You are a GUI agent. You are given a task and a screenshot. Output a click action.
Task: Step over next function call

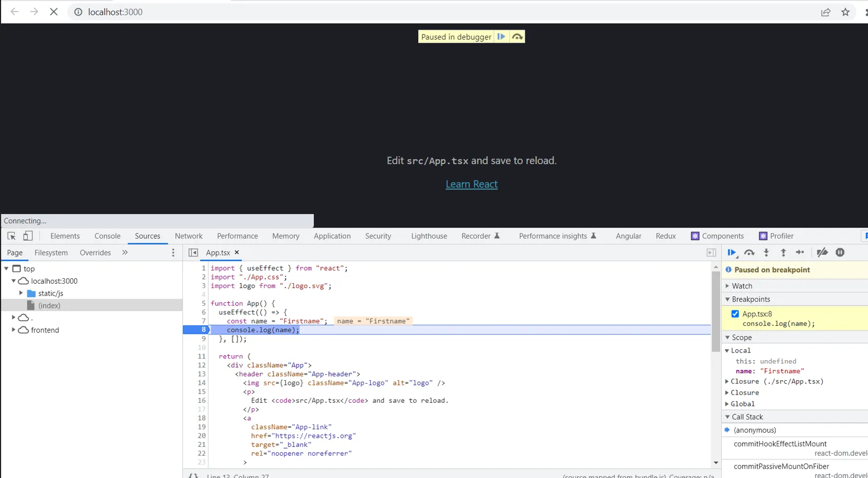[750, 252]
